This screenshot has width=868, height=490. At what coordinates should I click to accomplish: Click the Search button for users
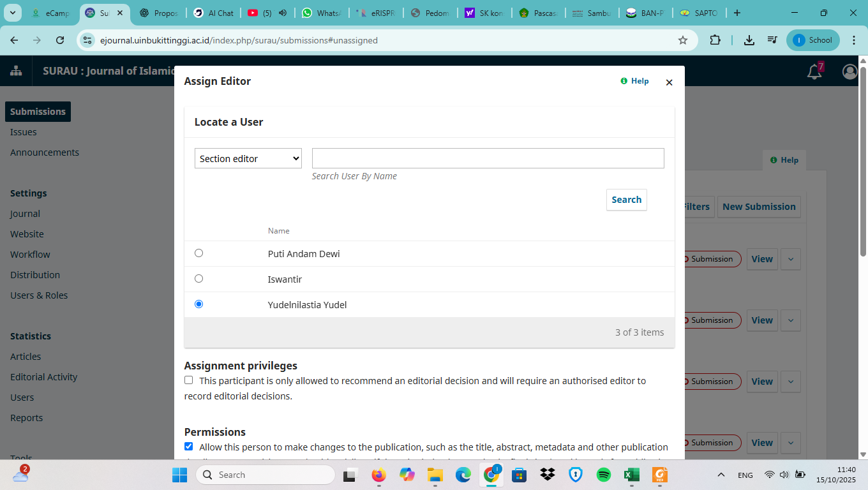pyautogui.click(x=626, y=200)
